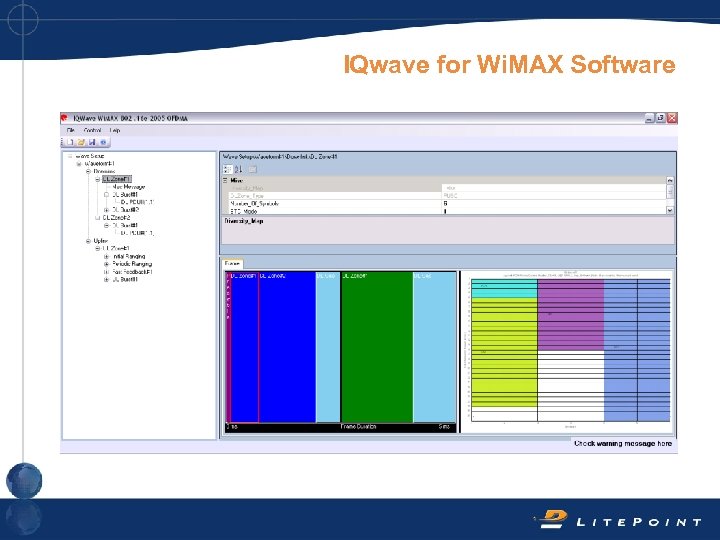Screen dimensions: 720x540
Task: Select Fast Feedback#1 tree item
Action: click(132, 272)
